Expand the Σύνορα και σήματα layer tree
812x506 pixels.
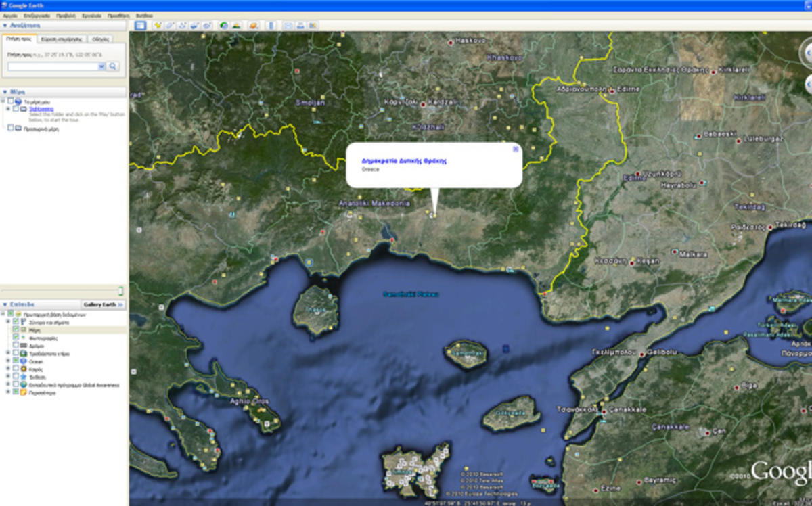pyautogui.click(x=8, y=322)
